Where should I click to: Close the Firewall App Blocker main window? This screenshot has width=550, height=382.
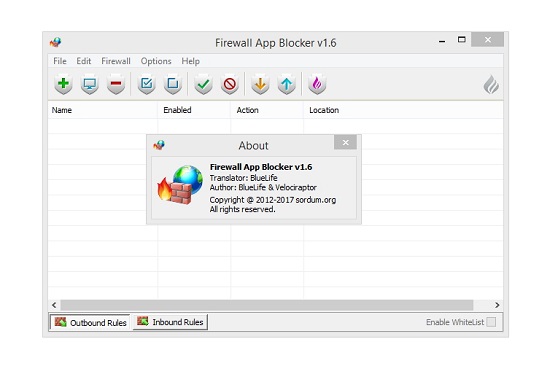click(488, 40)
